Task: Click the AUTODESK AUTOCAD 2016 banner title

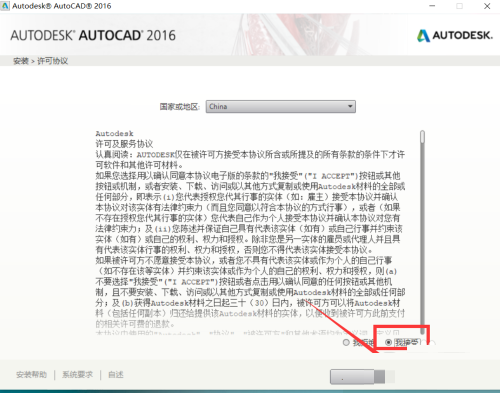Action: (93, 35)
